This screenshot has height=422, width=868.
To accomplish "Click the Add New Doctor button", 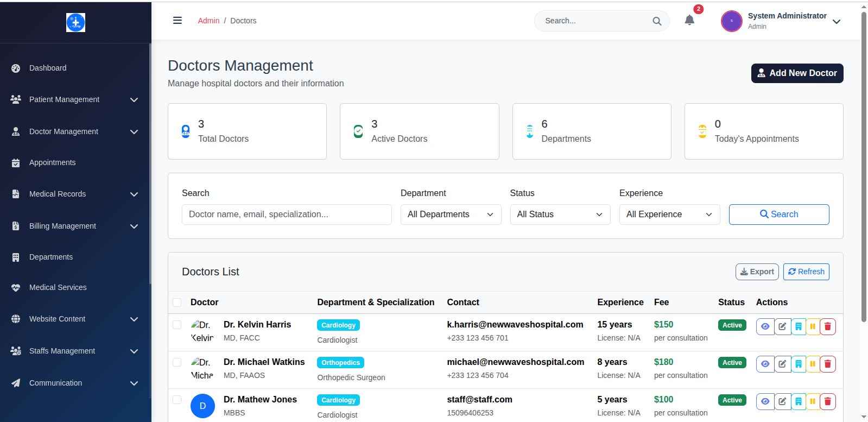I will [x=797, y=73].
